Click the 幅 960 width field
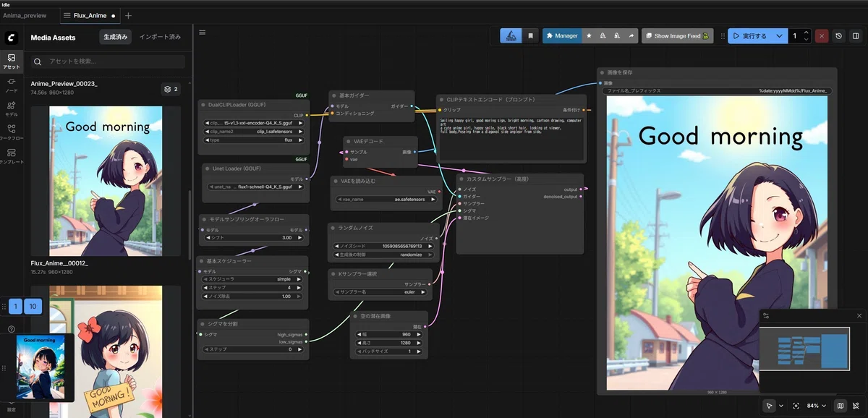 tap(389, 334)
